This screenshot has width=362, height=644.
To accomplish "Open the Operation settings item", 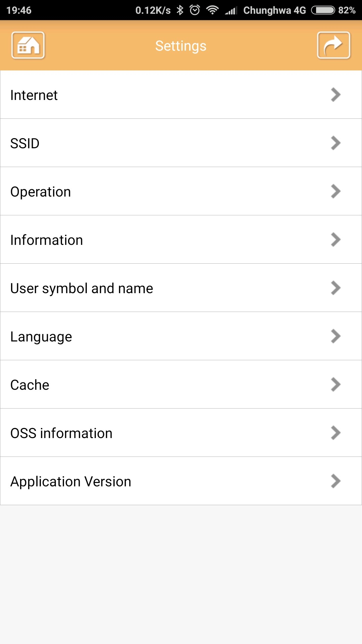I will pyautogui.click(x=181, y=191).
